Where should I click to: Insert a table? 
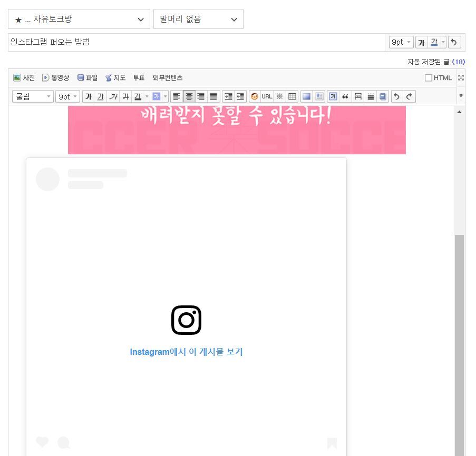[x=292, y=97]
